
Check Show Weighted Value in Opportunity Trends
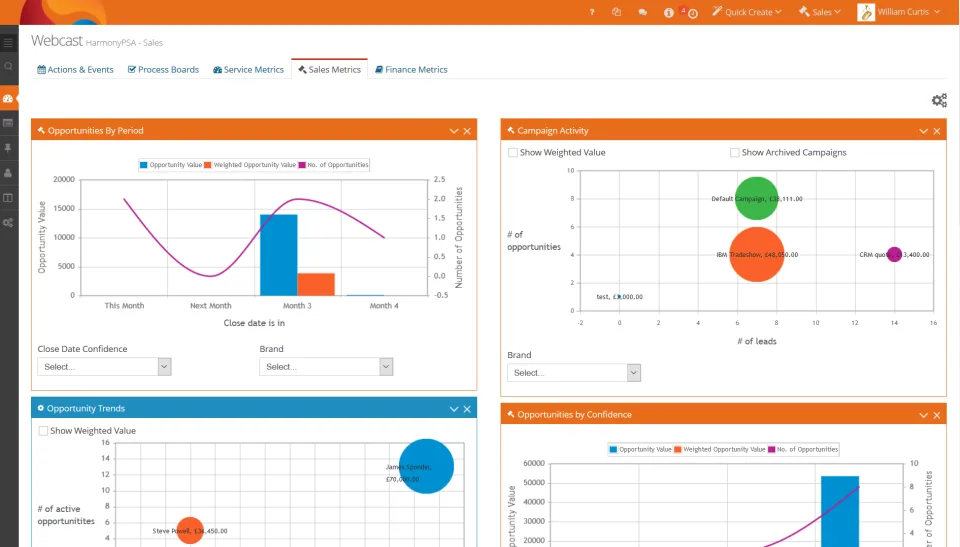click(x=43, y=431)
